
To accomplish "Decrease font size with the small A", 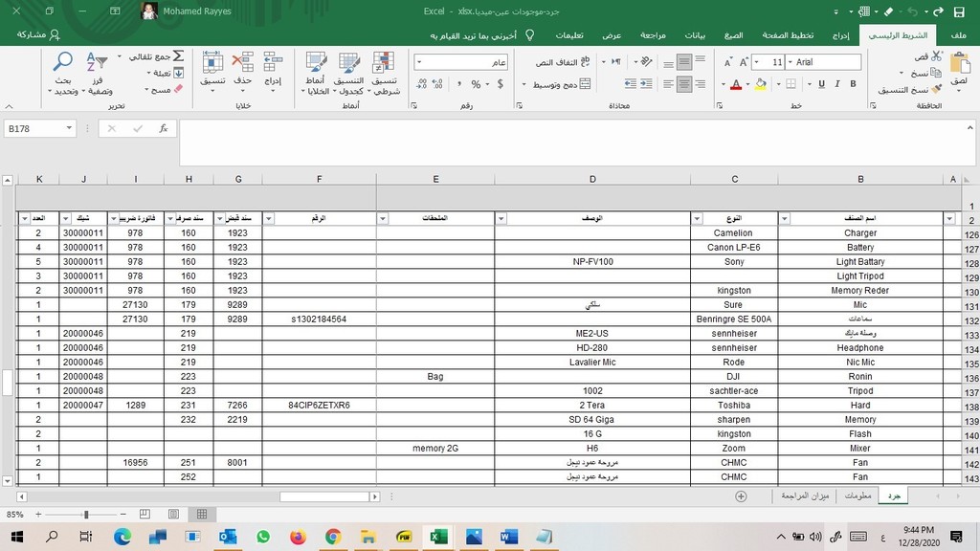I will pyautogui.click(x=728, y=62).
